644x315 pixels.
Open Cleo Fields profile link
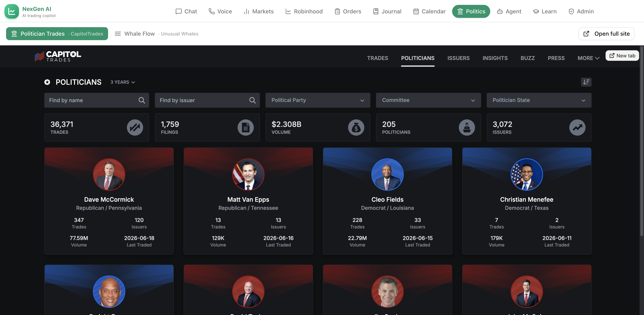[387, 200]
